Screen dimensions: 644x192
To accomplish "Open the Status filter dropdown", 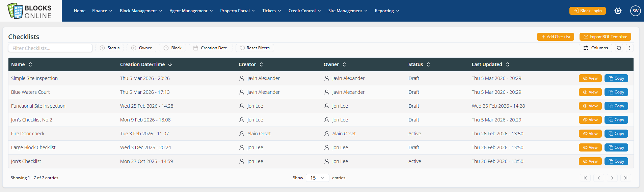I will tap(110, 48).
